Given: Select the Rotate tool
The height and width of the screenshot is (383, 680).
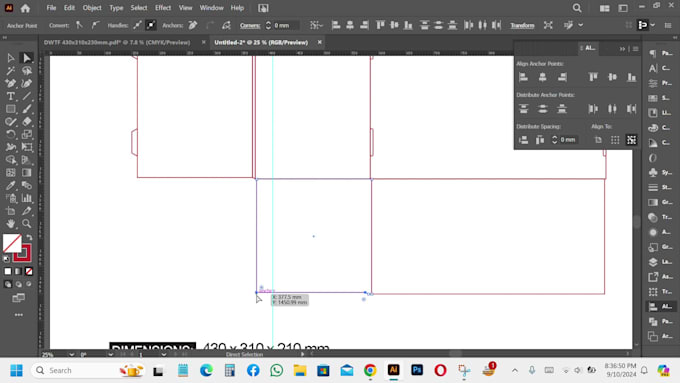Looking at the screenshot, I should (11, 134).
